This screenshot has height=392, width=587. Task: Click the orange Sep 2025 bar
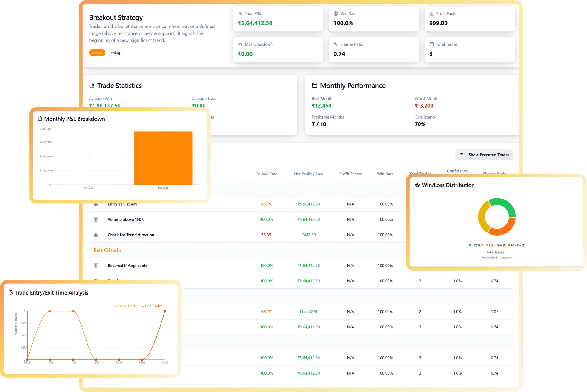pos(163,158)
